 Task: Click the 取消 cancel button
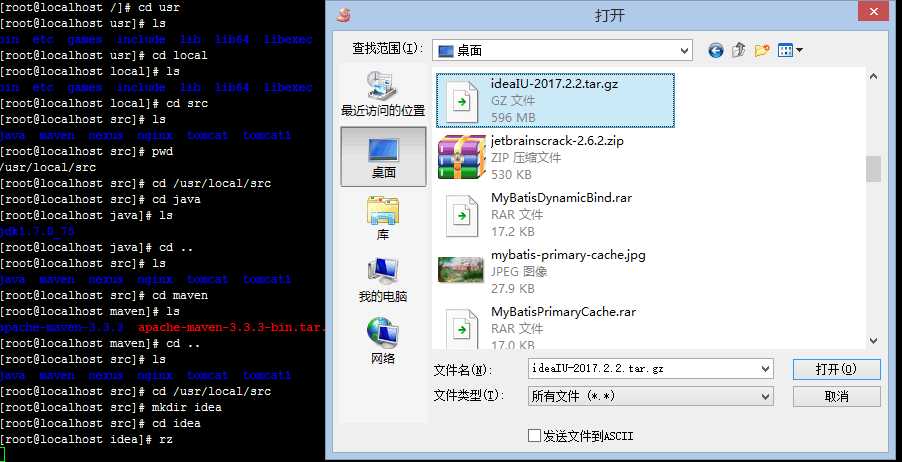[836, 396]
